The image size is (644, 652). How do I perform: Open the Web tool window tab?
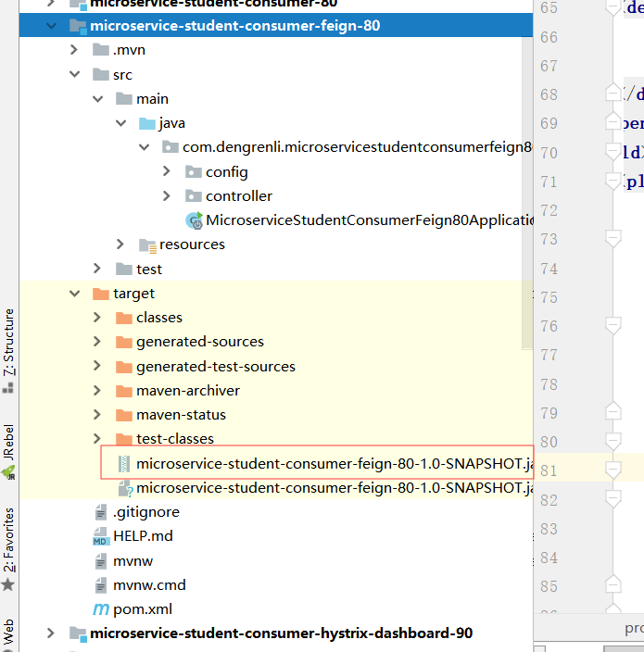tap(8, 633)
